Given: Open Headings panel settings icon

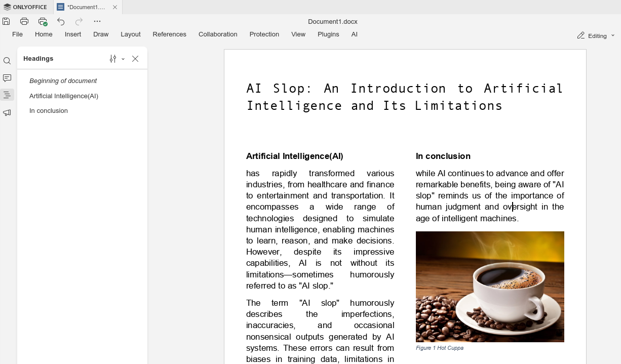Looking at the screenshot, I should click(x=113, y=59).
